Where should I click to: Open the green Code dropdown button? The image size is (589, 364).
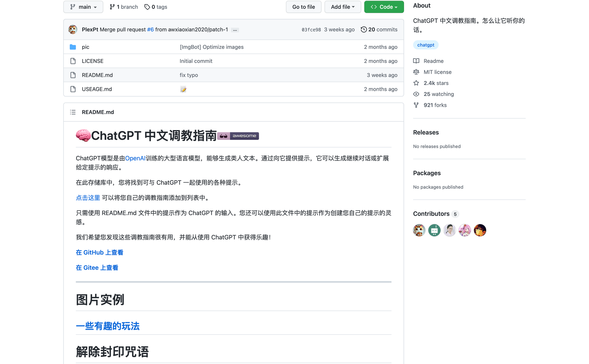coord(384,7)
